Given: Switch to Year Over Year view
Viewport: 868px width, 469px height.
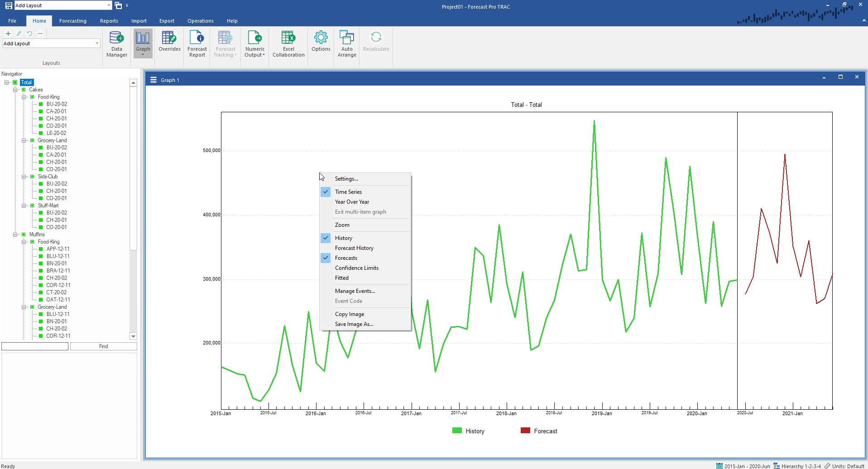Looking at the screenshot, I should click(365, 202).
